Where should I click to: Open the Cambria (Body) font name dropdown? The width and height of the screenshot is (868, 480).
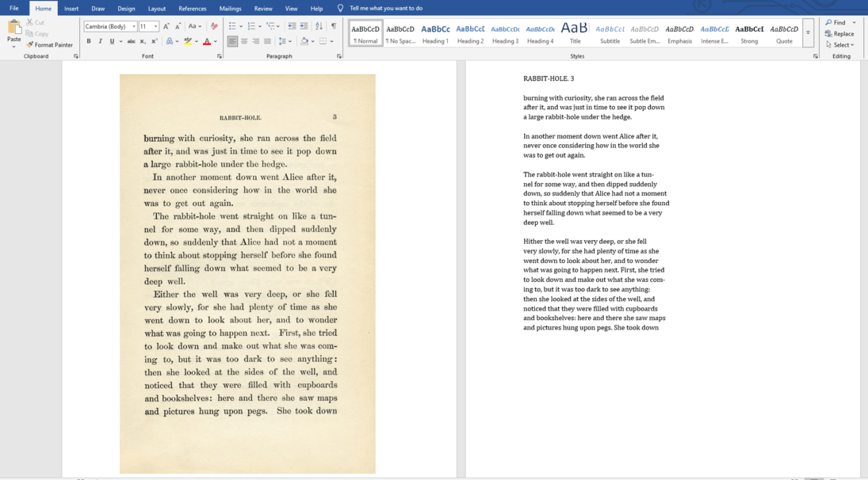[x=134, y=27]
